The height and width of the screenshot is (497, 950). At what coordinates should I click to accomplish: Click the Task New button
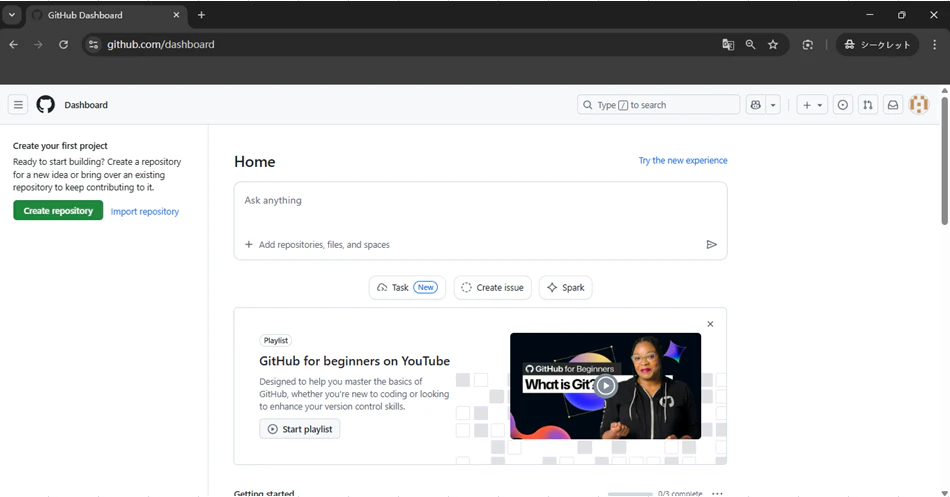[407, 287]
